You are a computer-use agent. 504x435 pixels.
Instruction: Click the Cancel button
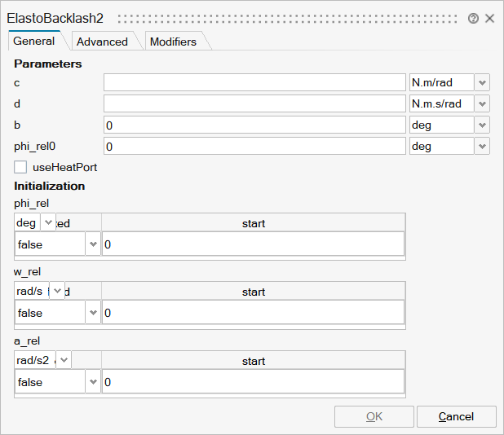(x=456, y=416)
